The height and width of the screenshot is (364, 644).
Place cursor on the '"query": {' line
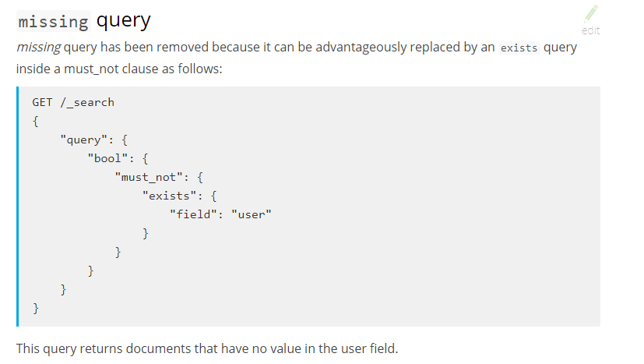[x=93, y=140]
